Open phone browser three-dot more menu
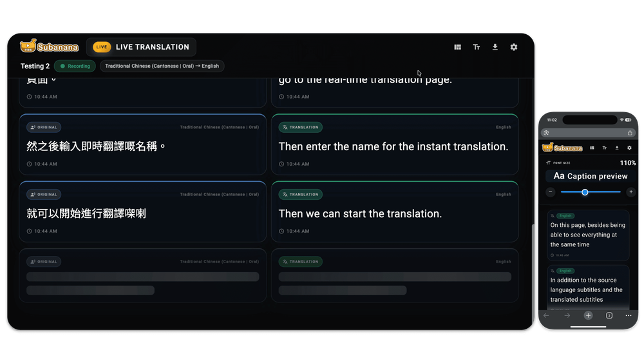 click(629, 315)
